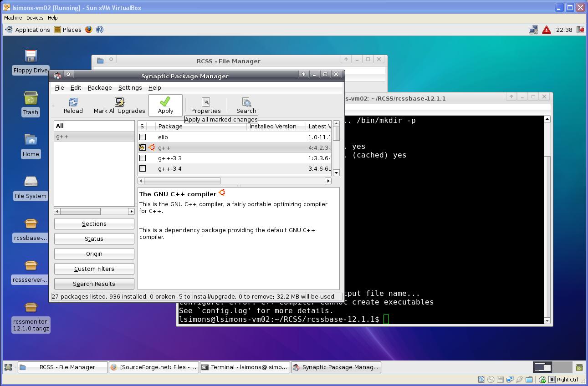Switch to Terminal taskbar item
The width and height of the screenshot is (588, 386).
[245, 367]
